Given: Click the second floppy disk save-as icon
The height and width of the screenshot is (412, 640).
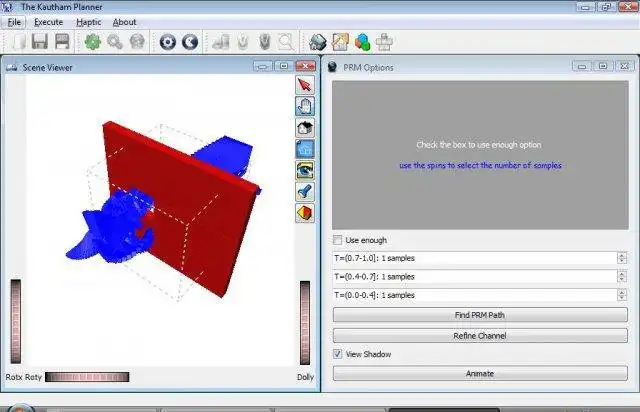Looking at the screenshot, I should click(62, 42).
